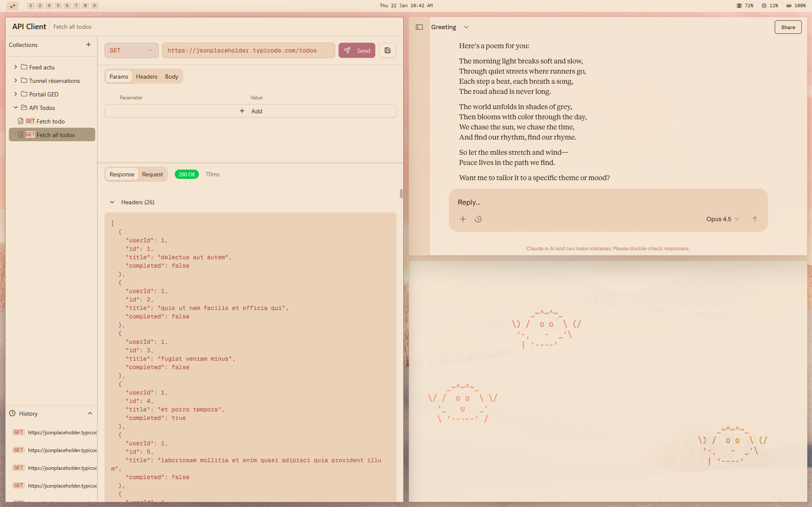Expand the Feed actu collection

point(16,67)
